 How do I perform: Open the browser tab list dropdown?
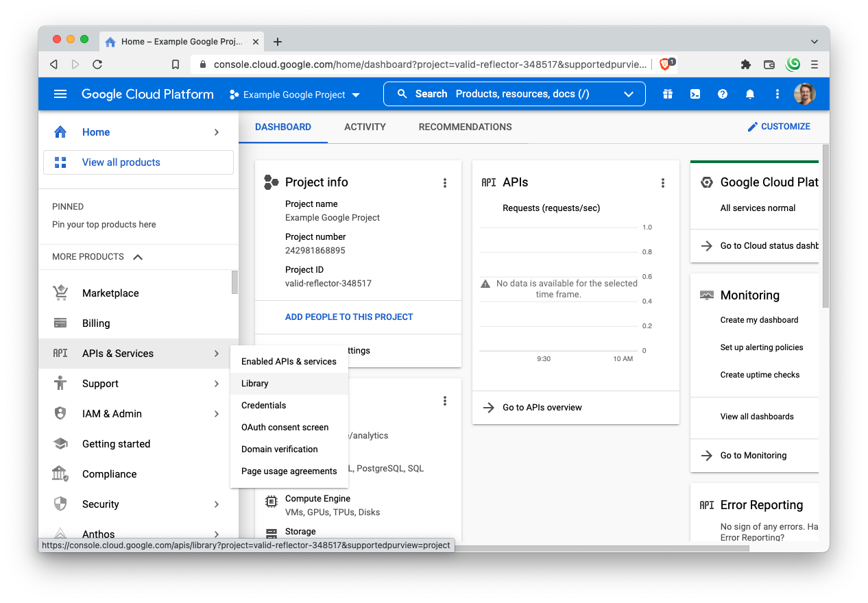[815, 42]
